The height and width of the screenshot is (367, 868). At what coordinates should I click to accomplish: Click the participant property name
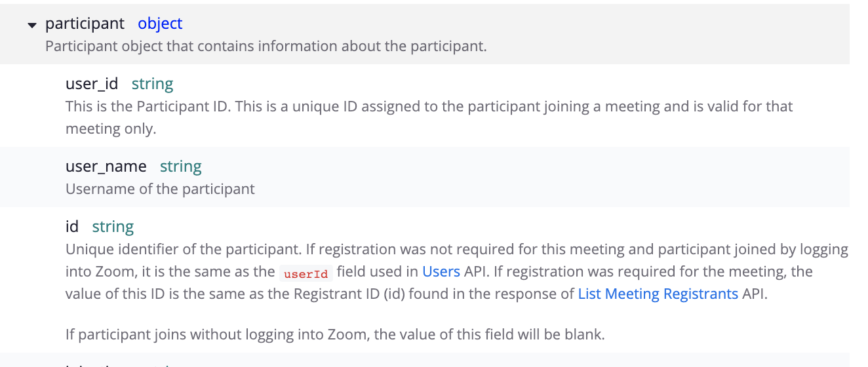coord(85,24)
